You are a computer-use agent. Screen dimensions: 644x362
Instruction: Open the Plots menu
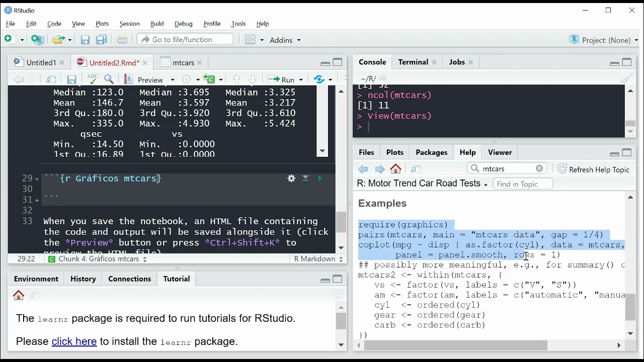(102, 24)
